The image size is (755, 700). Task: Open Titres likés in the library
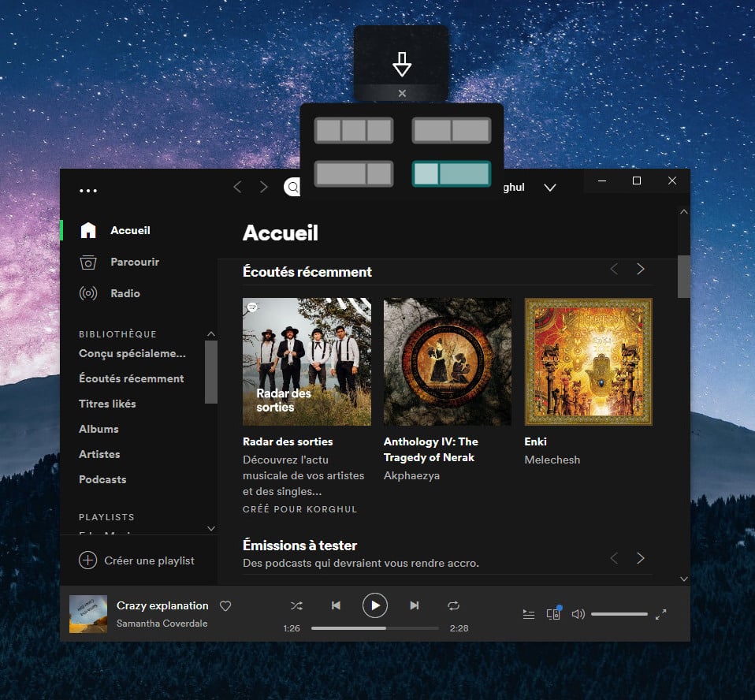coord(107,404)
